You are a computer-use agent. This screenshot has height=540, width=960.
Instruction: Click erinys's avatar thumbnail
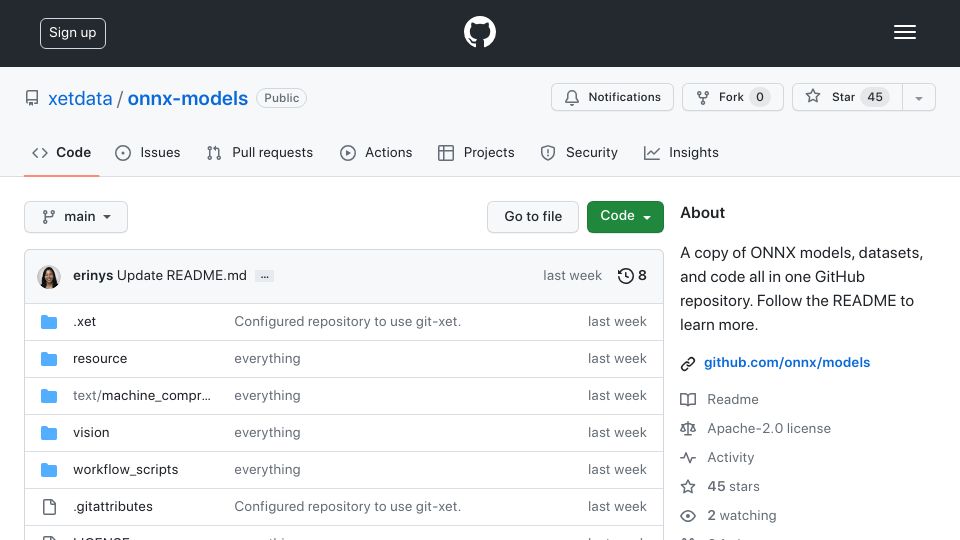[x=49, y=277]
